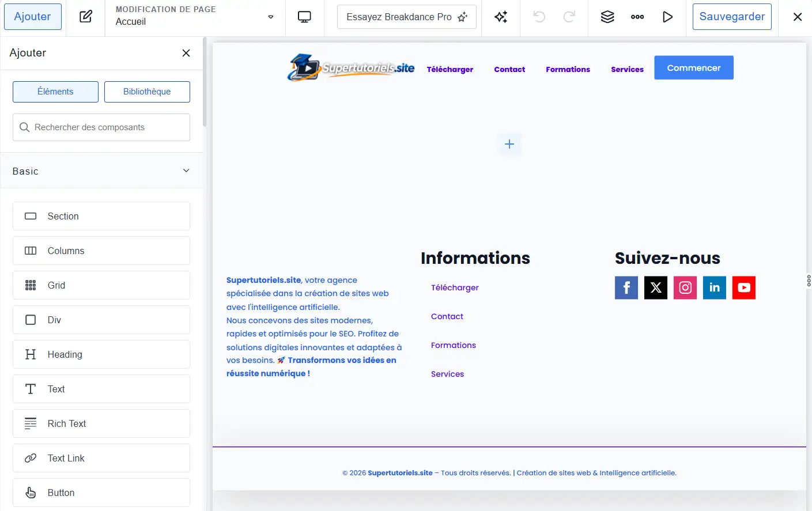
Task: Click Télécharger in the header menu
Action: click(450, 70)
